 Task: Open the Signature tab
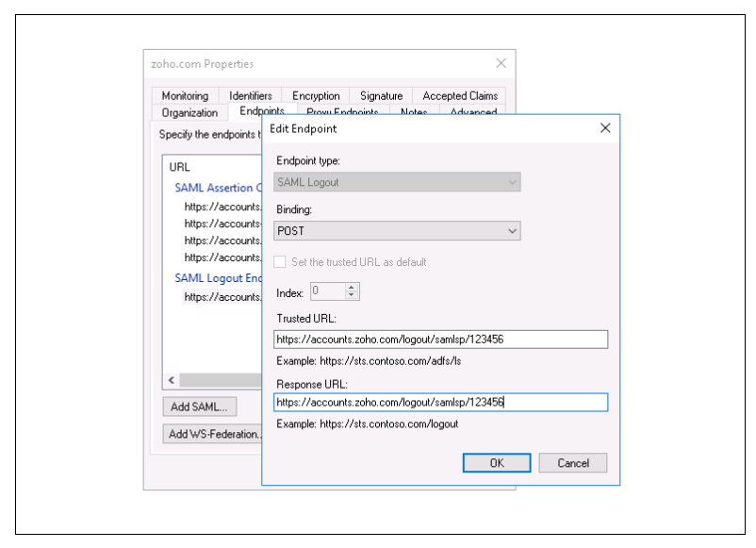point(381,95)
